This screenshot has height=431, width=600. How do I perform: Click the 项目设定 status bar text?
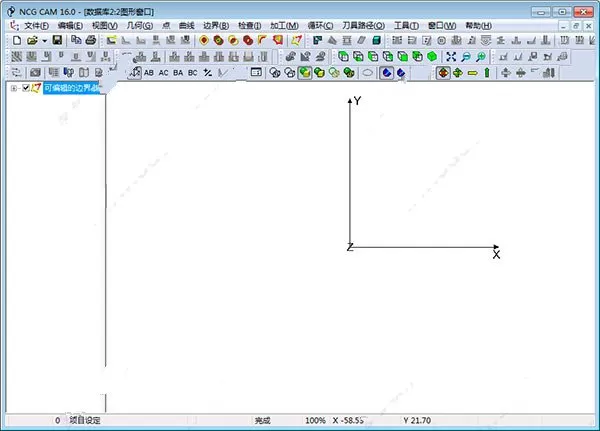point(85,420)
